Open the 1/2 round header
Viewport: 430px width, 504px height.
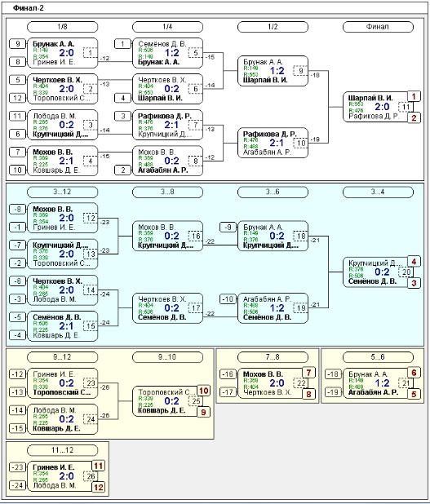(273, 27)
